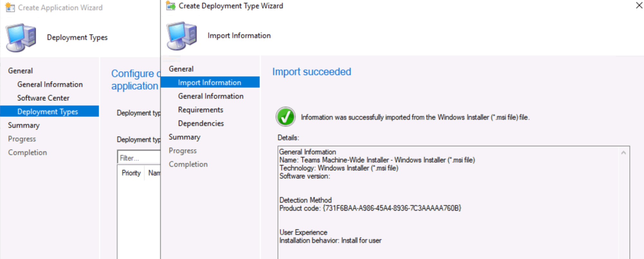Select General node in Deployment Type Wizard
The height and width of the screenshot is (259, 644).
coord(181,69)
